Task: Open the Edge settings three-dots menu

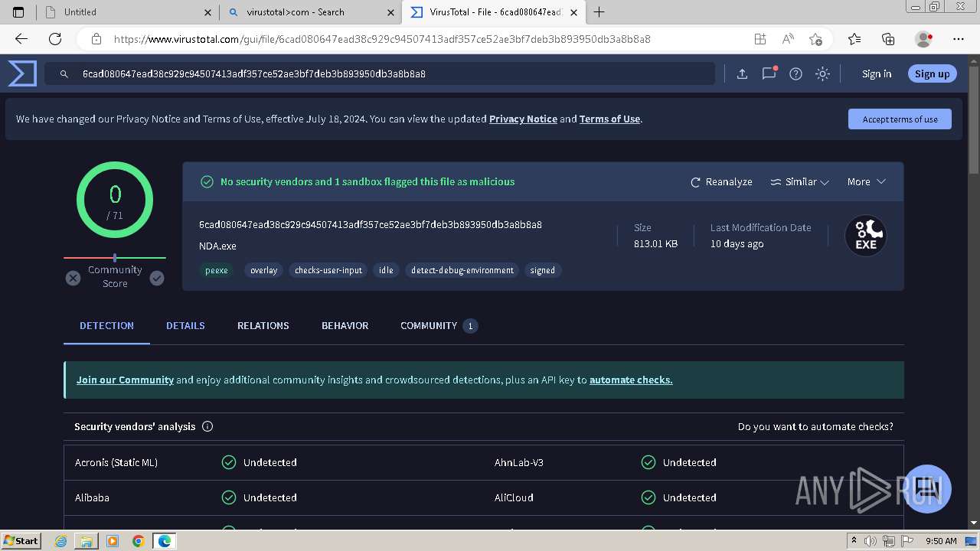Action: point(959,39)
